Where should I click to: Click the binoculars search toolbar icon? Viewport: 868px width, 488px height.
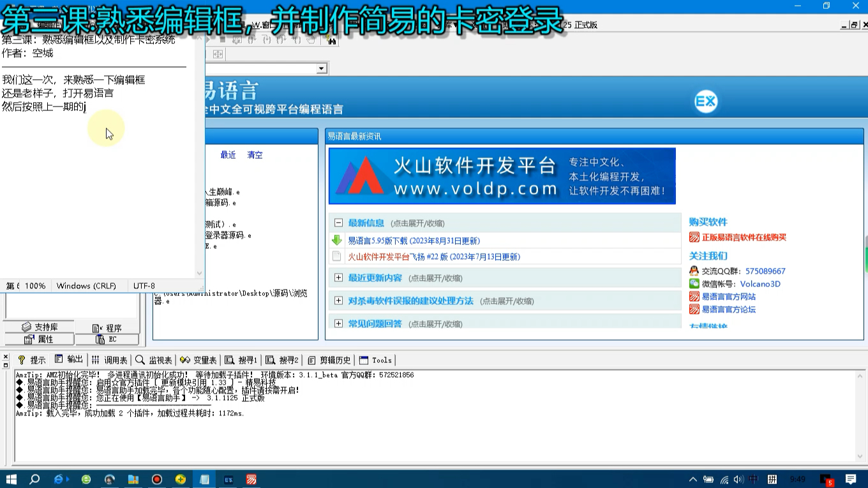(331, 40)
